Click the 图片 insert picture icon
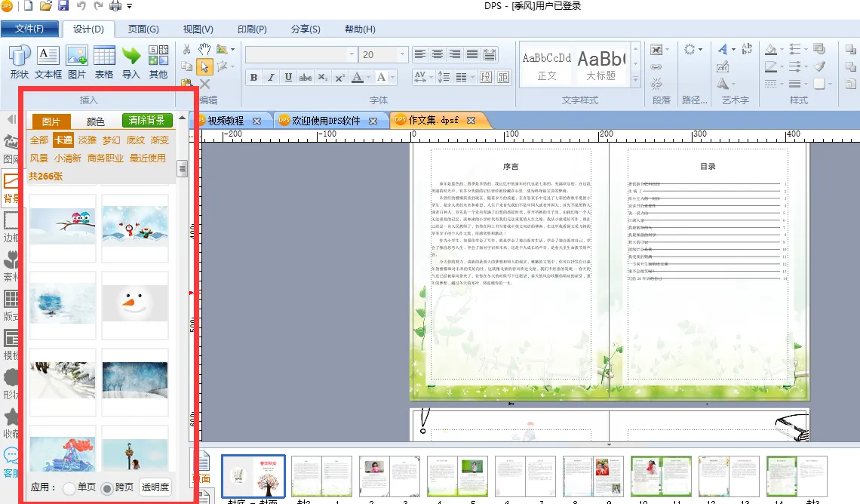 pyautogui.click(x=77, y=57)
